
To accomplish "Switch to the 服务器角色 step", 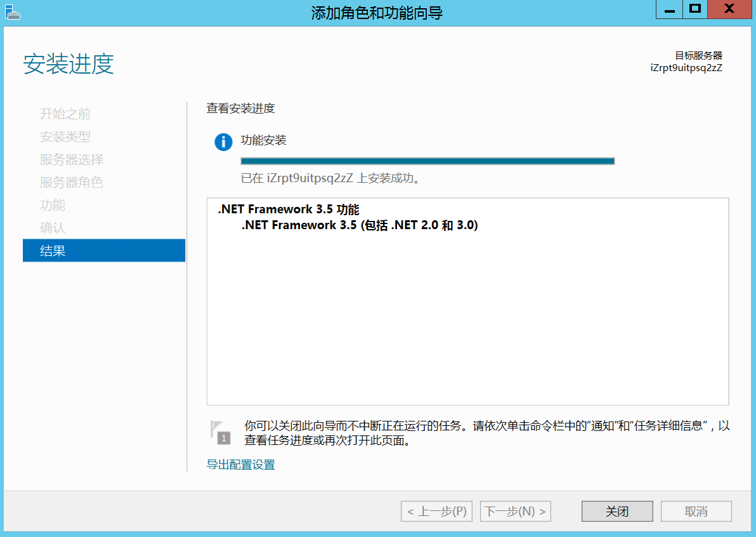I will click(x=72, y=183).
